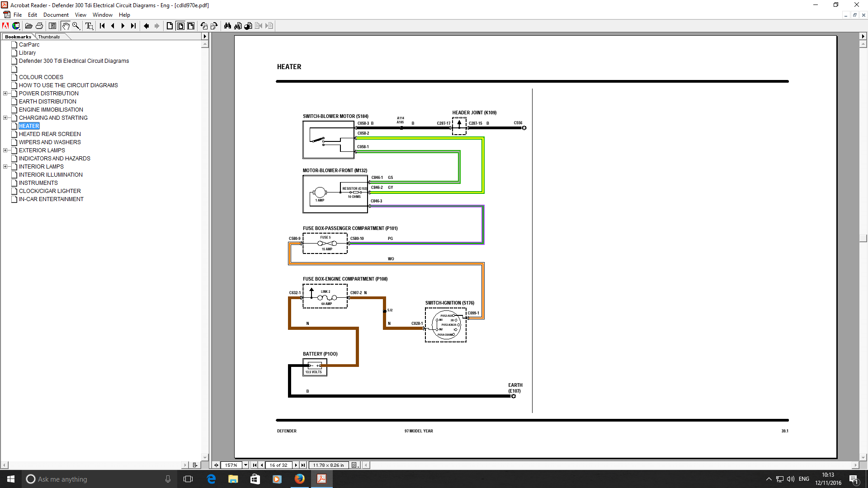Image resolution: width=868 pixels, height=488 pixels.
Task: Open the File menu
Action: [x=18, y=15]
